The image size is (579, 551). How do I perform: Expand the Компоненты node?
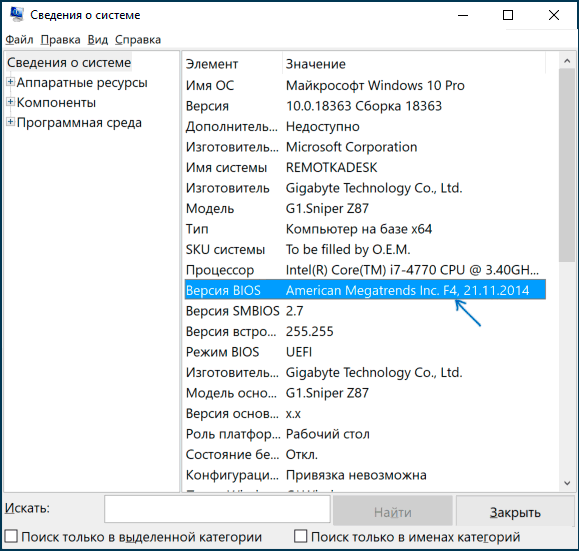[x=11, y=102]
